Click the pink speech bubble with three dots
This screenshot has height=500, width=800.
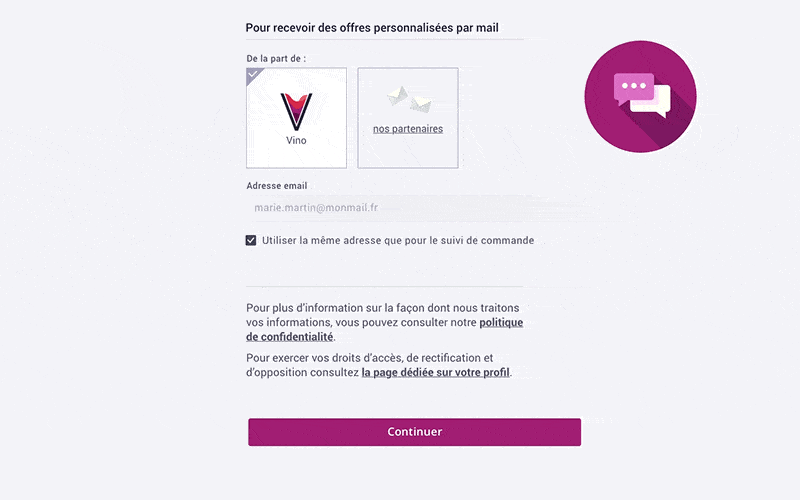point(632,87)
